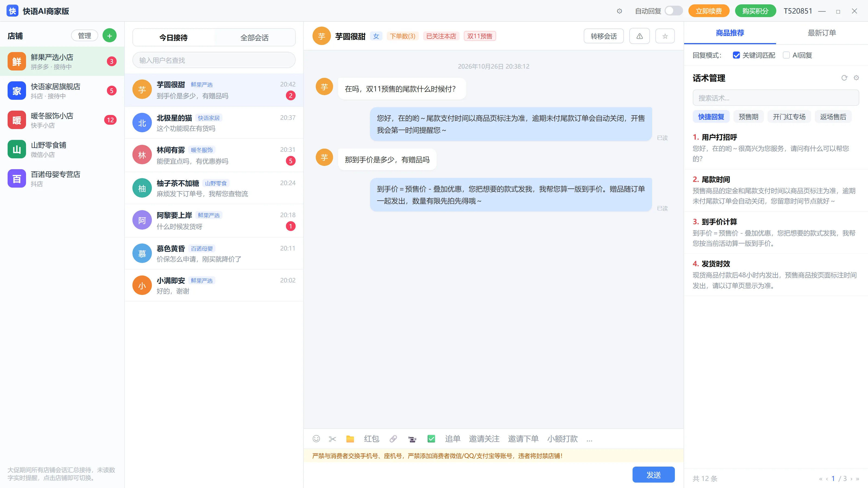This screenshot has width=868, height=488.
Task: Click 邀请下单 in chat toolbar
Action: tap(523, 439)
